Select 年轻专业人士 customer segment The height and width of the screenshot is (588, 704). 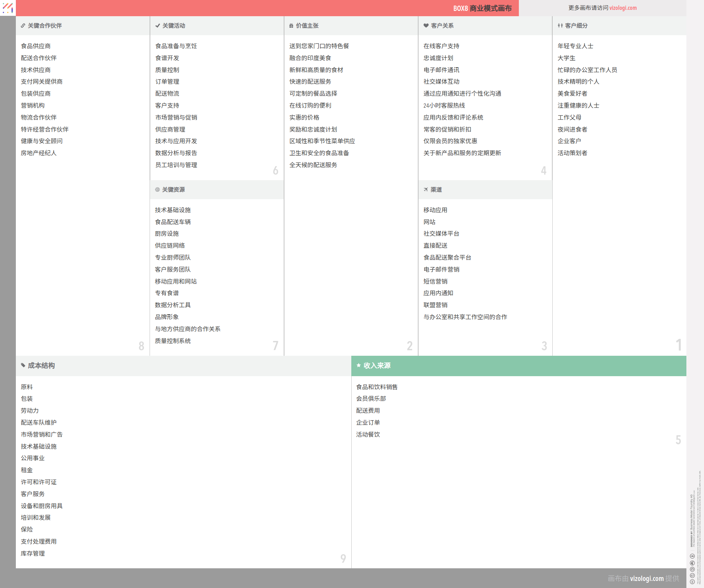[575, 46]
